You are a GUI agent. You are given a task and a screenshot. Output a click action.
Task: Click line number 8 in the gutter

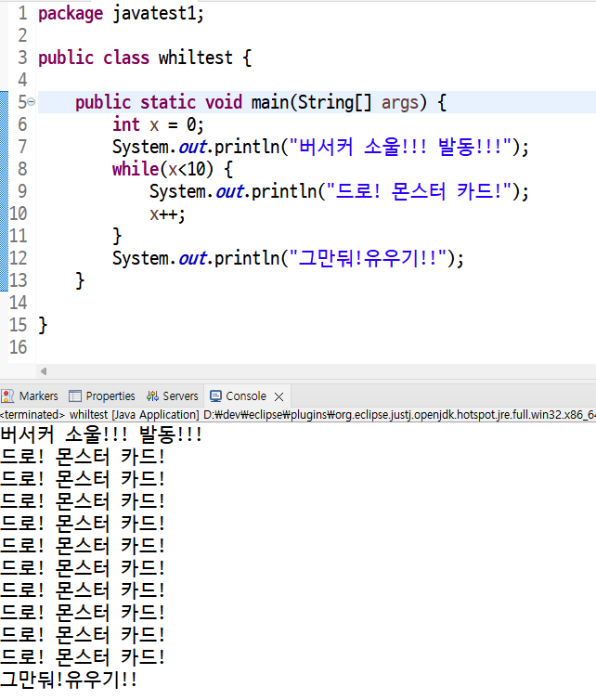click(x=22, y=169)
